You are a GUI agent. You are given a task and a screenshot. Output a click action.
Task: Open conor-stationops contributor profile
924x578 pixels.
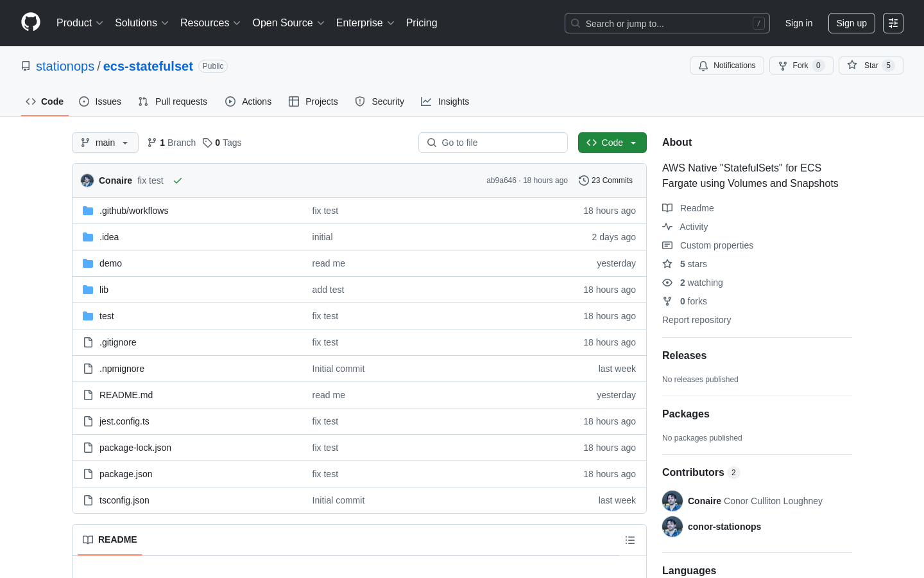pyautogui.click(x=724, y=527)
